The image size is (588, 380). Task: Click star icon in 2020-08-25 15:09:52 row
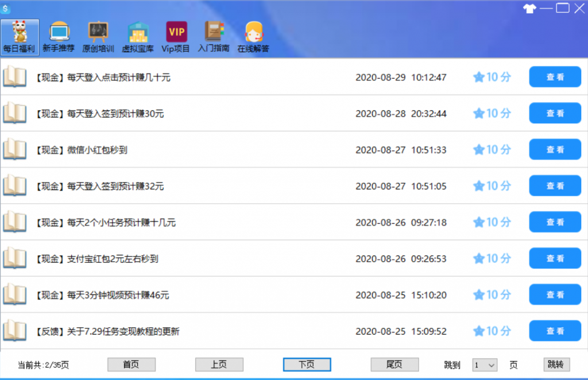coord(478,331)
